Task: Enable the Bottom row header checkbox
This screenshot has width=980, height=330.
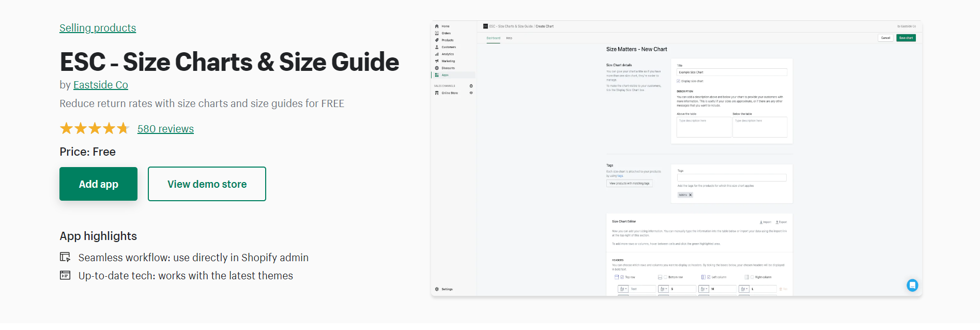Action: click(665, 277)
